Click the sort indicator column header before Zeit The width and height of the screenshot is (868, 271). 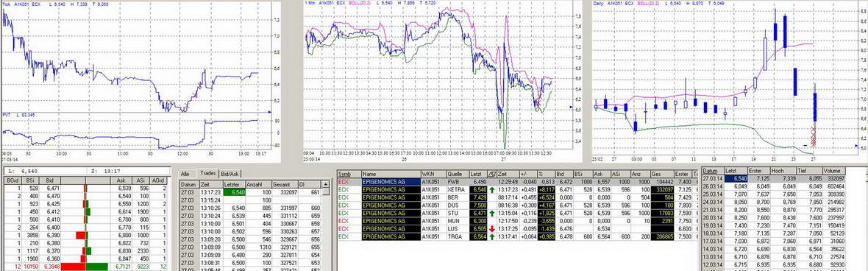491,174
